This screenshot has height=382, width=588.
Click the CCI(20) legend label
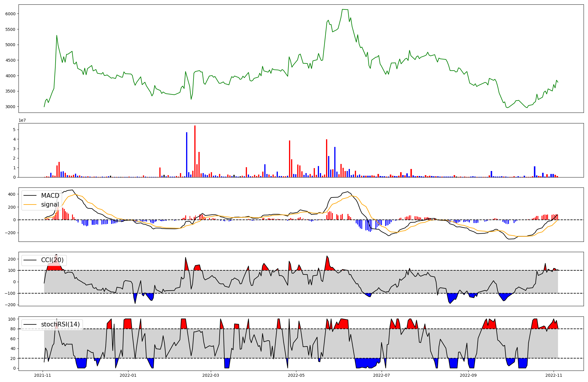click(x=52, y=260)
